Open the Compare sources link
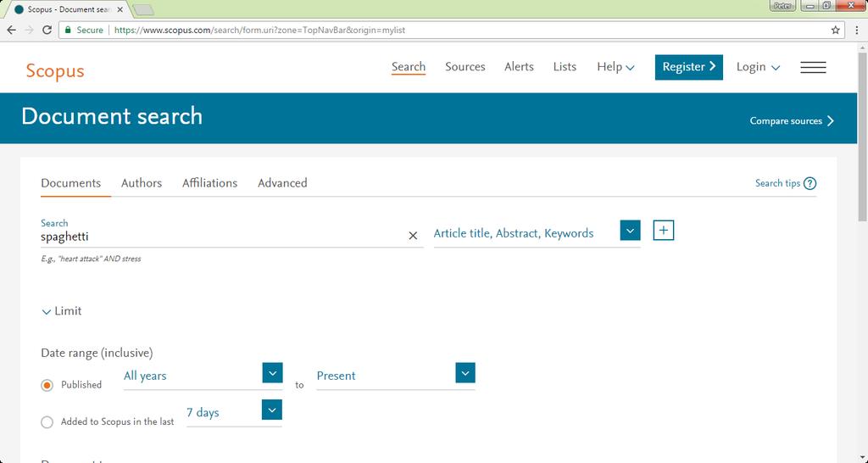This screenshot has height=463, width=868. click(792, 120)
